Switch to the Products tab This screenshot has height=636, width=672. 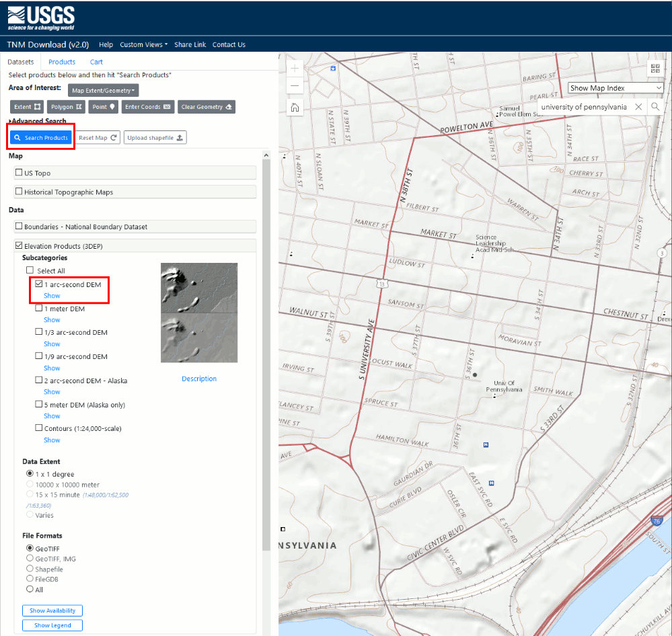tap(62, 62)
